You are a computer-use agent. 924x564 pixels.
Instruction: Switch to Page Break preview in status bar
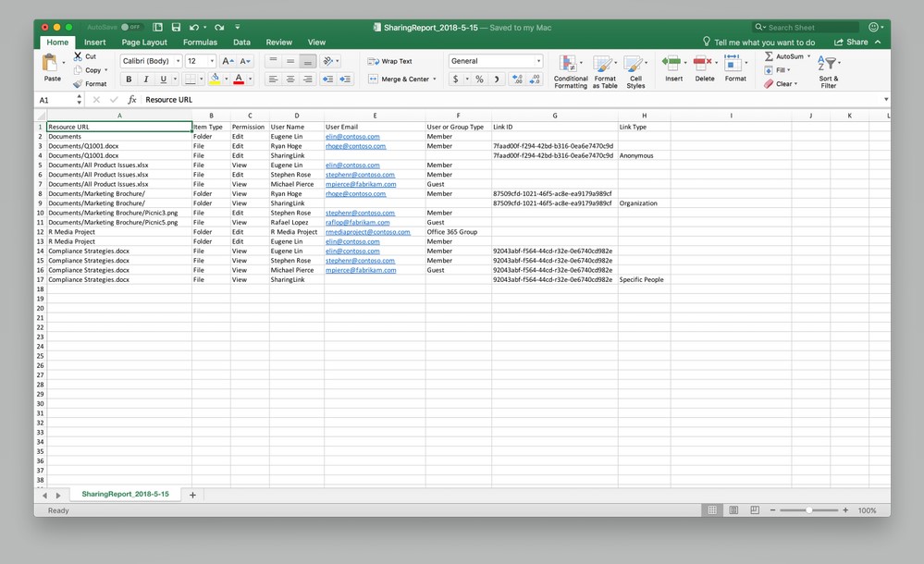755,510
